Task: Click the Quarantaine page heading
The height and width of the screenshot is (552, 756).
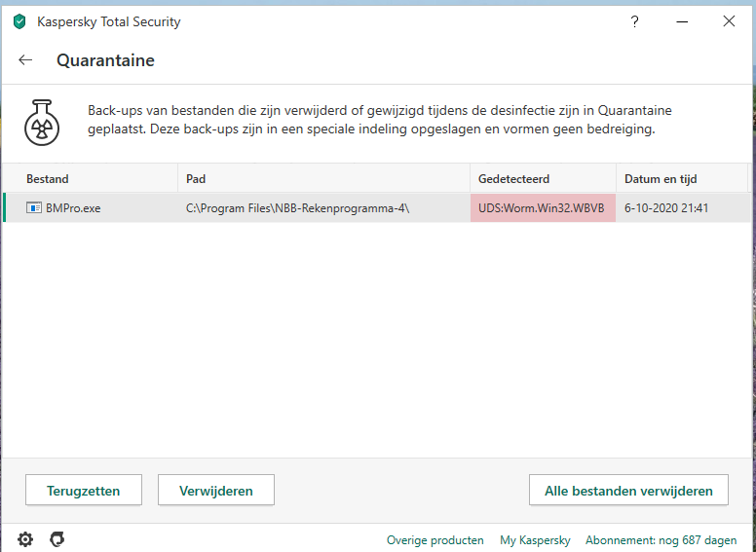Action: pyautogui.click(x=105, y=60)
